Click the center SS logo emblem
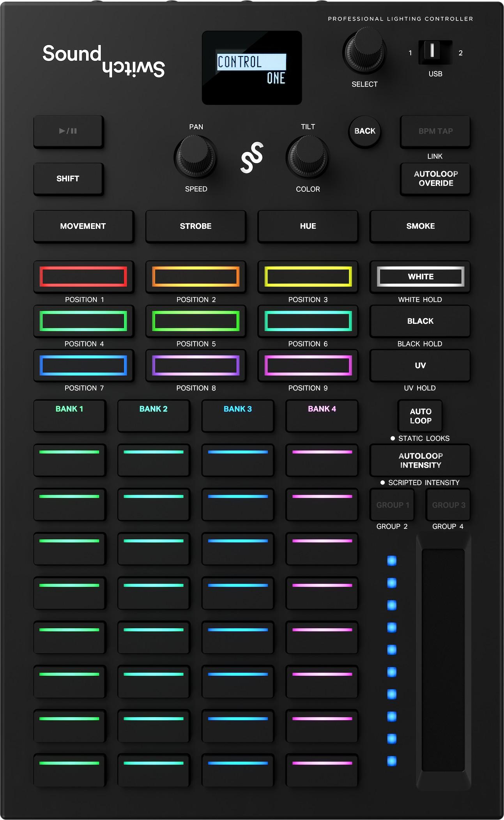 click(252, 157)
